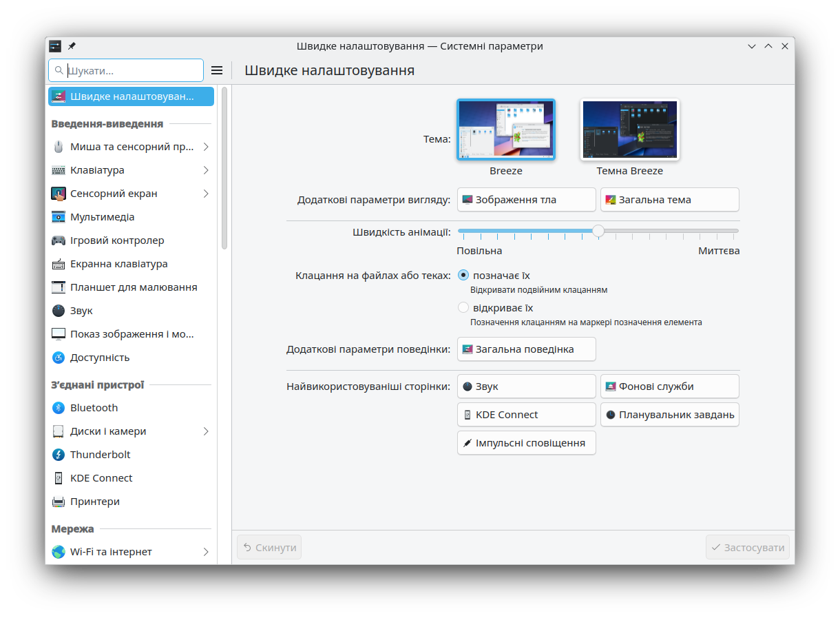Expand the Клавіатура submenu arrow
This screenshot has width=840, height=618.
click(x=206, y=170)
